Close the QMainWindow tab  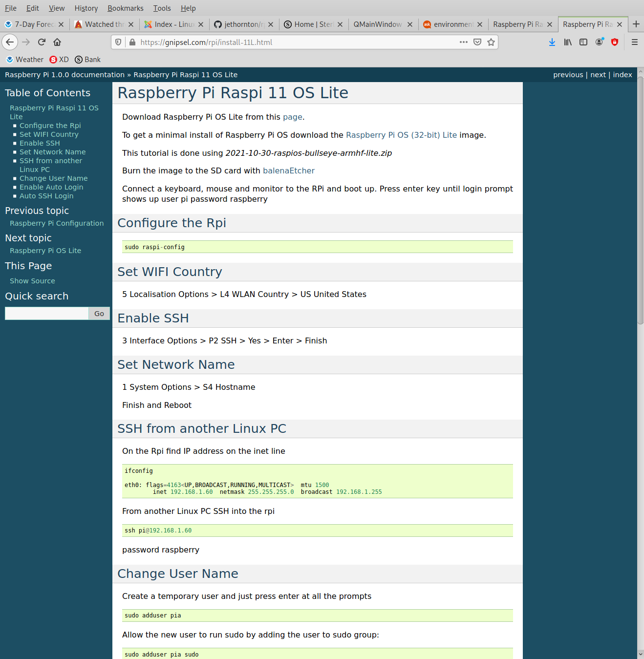point(410,24)
